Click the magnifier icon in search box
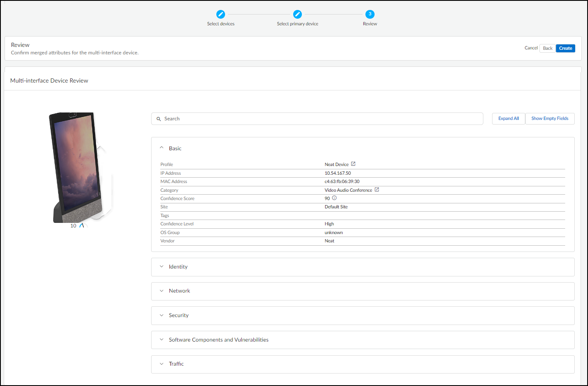 tap(159, 119)
